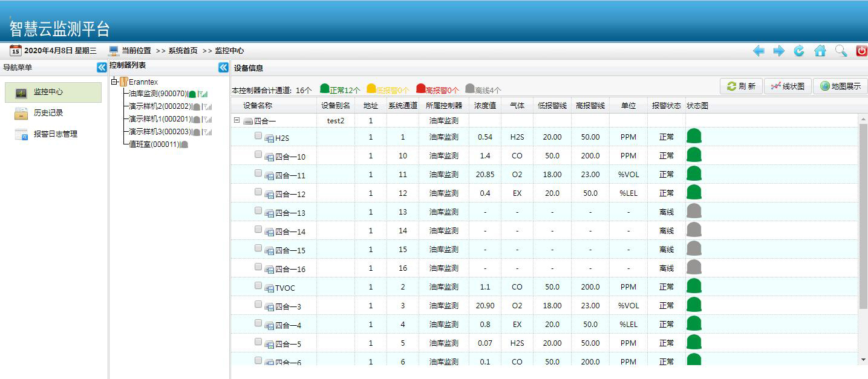This screenshot has height=379, width=868.
Task: Open search with the magnifier icon
Action: click(841, 51)
